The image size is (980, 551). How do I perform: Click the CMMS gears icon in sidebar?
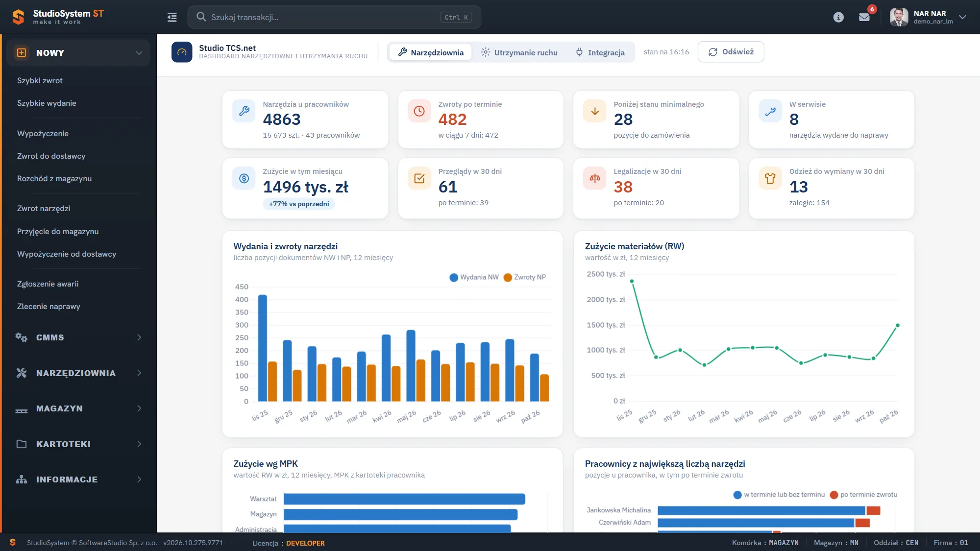pos(21,337)
